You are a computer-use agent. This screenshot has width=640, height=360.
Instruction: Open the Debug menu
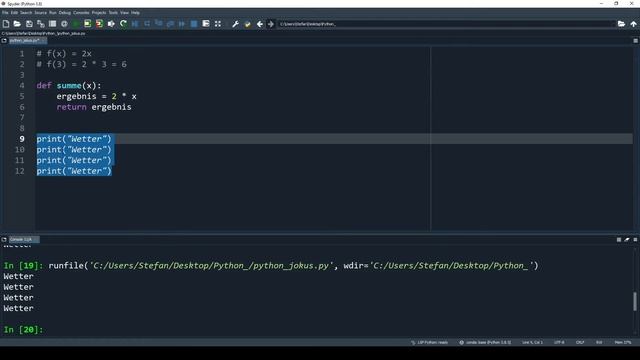(65, 13)
